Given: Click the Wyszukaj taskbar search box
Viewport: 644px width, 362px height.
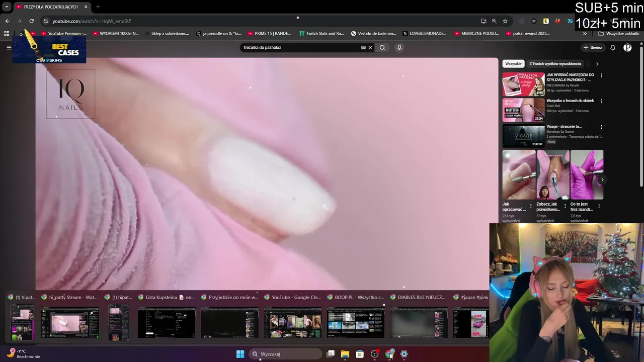Looking at the screenshot, I should pos(285,354).
